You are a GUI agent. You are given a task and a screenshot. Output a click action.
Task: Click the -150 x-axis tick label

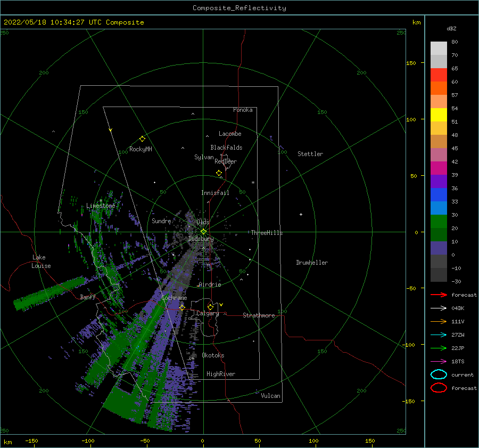[x=31, y=441]
